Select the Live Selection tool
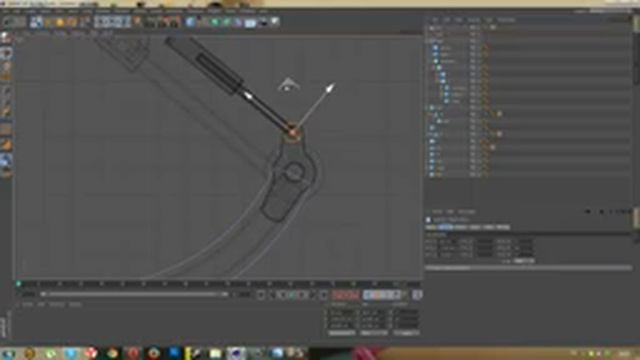The height and width of the screenshot is (360, 640). pos(36,22)
